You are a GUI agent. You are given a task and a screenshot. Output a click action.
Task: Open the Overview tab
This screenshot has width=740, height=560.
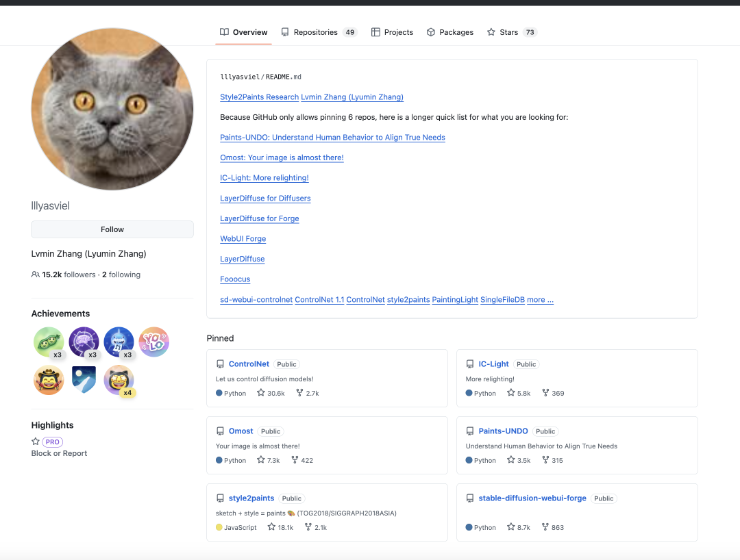coord(243,32)
